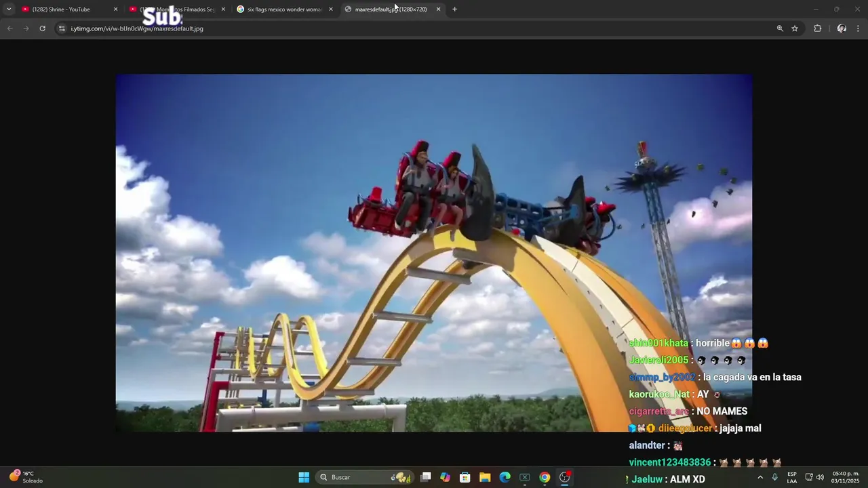Open clock showing 05:40 p. m.

tap(846, 477)
